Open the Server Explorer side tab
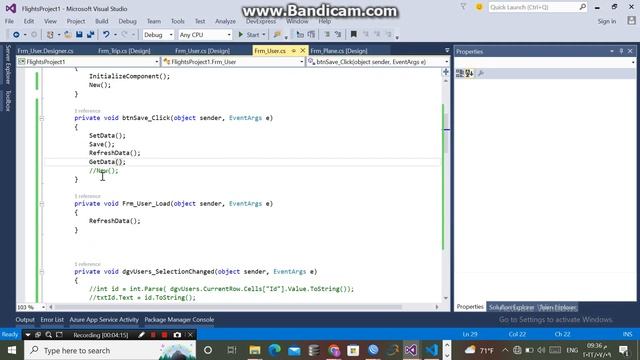This screenshot has height=360, width=640. pos(8,64)
